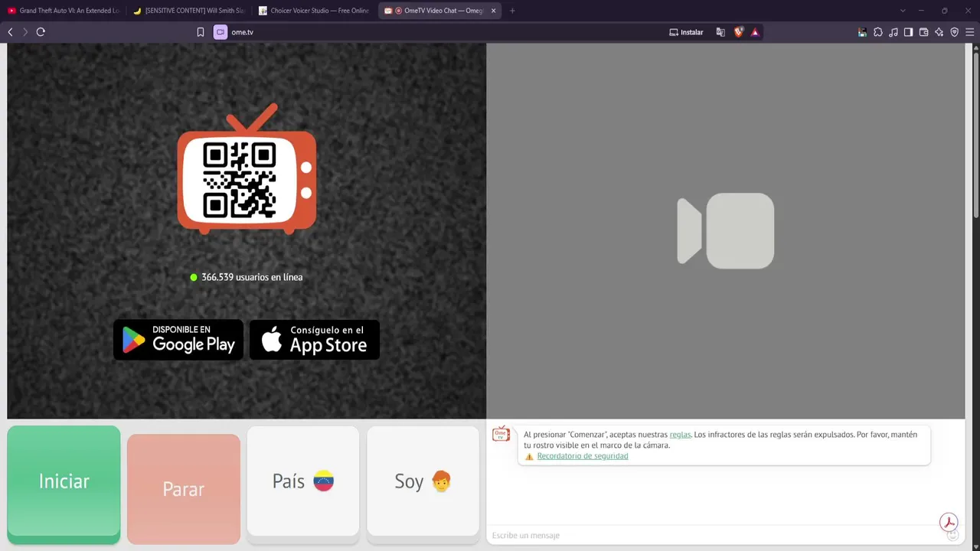
Task: Open the reglas rules link
Action: tap(680, 434)
